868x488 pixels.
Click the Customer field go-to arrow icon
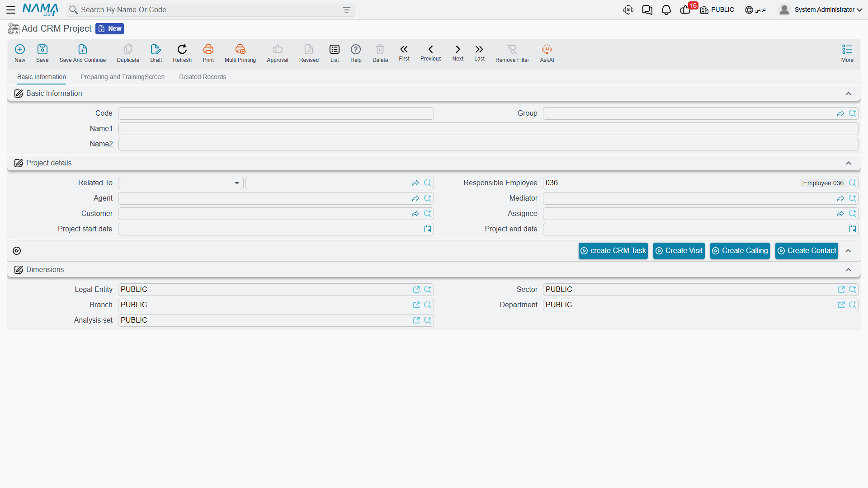click(415, 214)
